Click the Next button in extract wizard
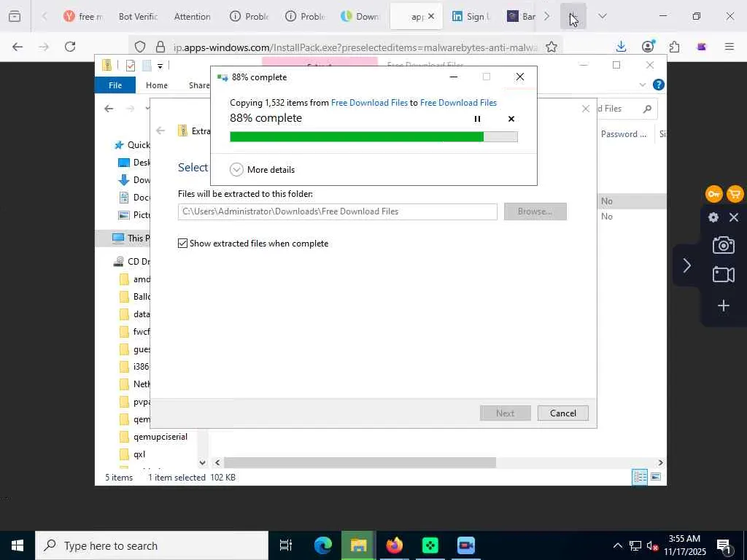This screenshot has height=560, width=747. pyautogui.click(x=505, y=413)
